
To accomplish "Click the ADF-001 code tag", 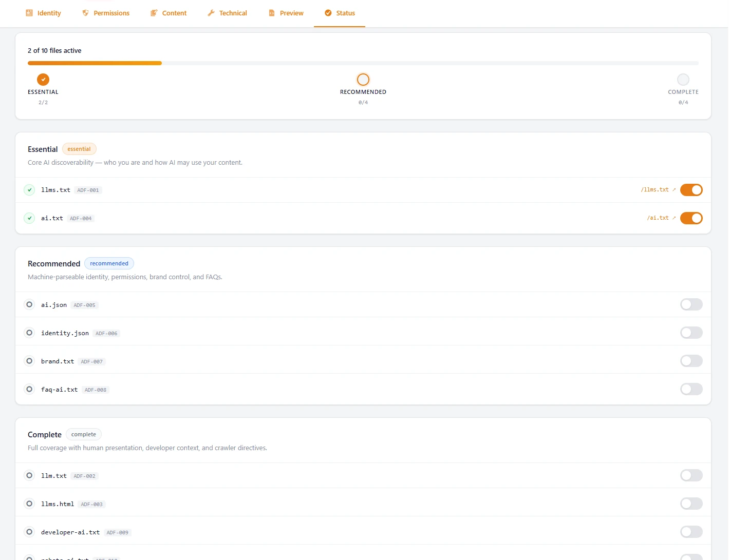I will coord(88,190).
